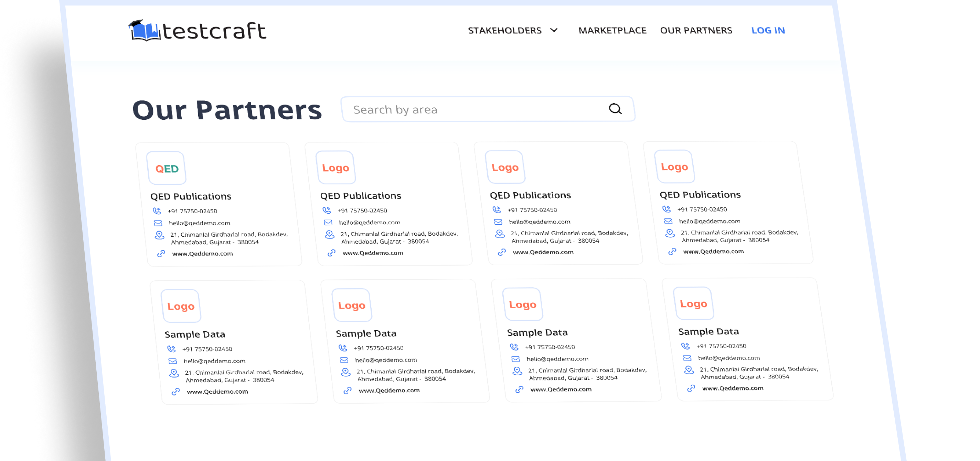Screen dimensions: 980x461
Task: Click link icon in third Sample Data card
Action: (x=519, y=389)
